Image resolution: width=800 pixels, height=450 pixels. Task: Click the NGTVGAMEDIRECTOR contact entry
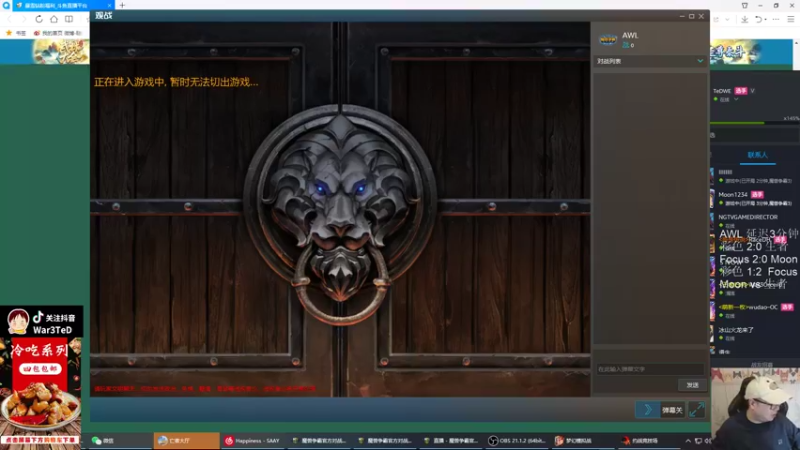click(754, 220)
